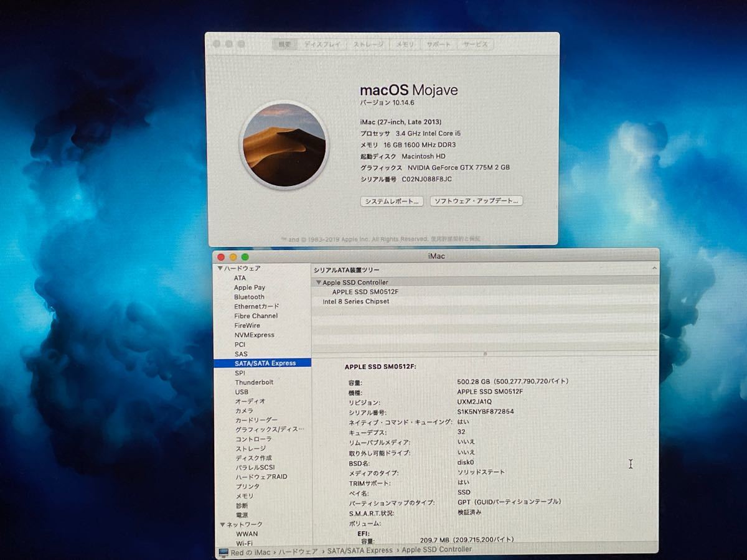Switch to the サービス tab
The width and height of the screenshot is (747, 560).
[x=476, y=44]
